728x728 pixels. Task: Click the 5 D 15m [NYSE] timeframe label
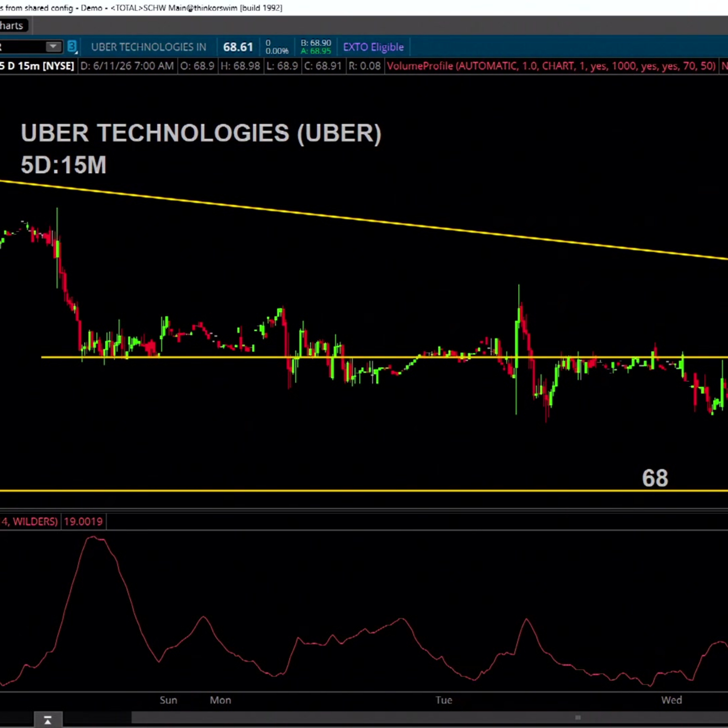37,66
